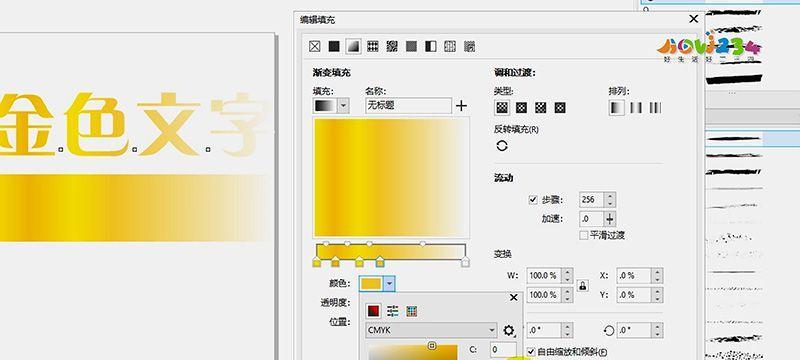The image size is (800, 360).
Task: Select the Uniform fill solid black icon
Action: pos(334,47)
